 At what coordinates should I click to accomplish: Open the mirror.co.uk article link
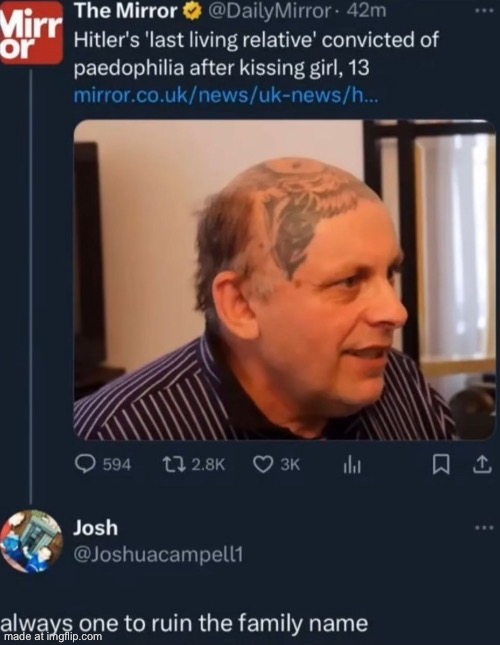tap(225, 96)
